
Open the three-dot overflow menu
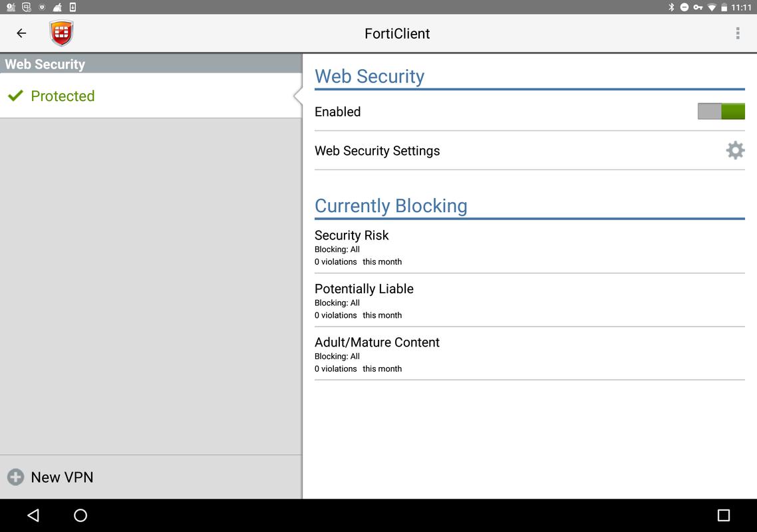(737, 33)
